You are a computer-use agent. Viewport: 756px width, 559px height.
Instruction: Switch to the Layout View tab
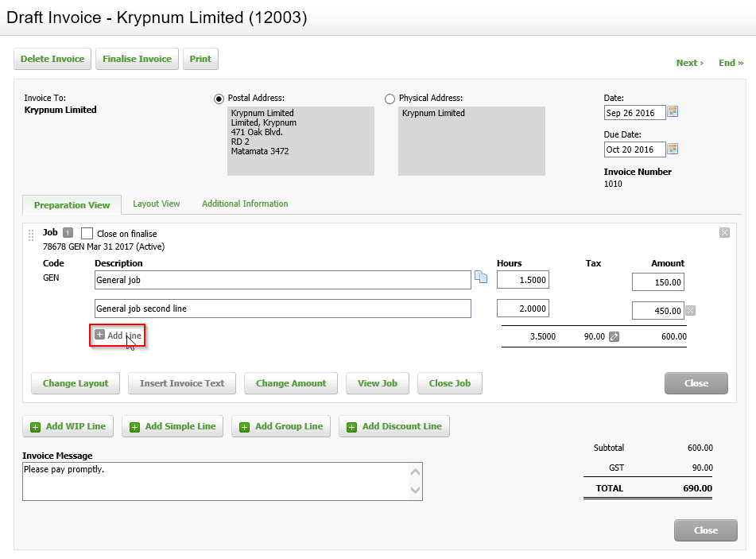click(156, 204)
